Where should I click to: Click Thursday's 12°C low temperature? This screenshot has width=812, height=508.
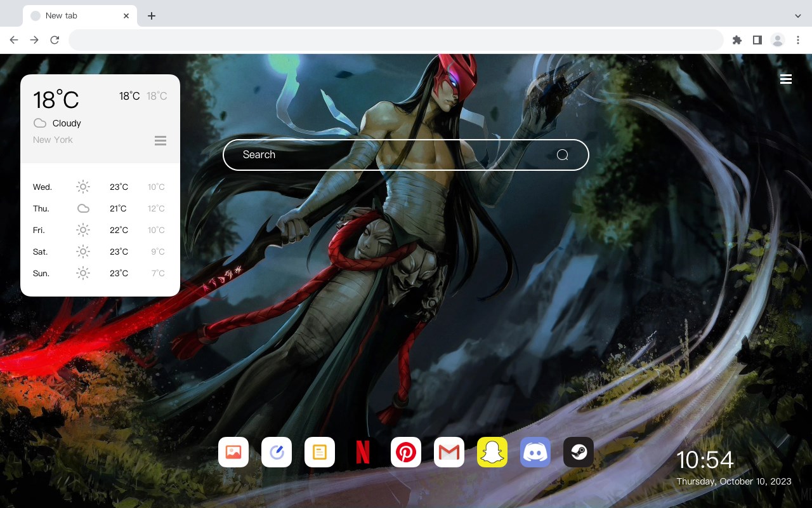coord(156,209)
